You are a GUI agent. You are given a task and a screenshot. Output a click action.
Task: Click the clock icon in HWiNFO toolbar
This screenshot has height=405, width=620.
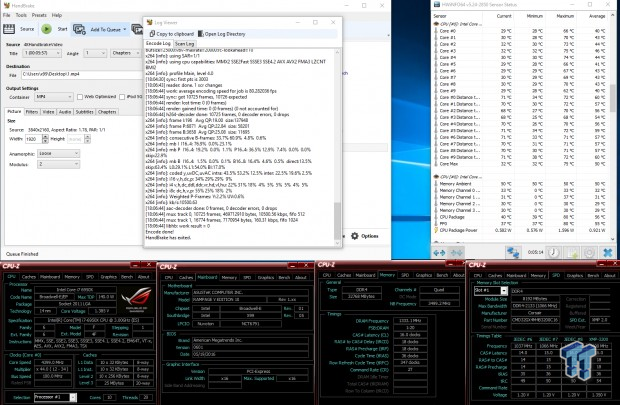point(554,252)
